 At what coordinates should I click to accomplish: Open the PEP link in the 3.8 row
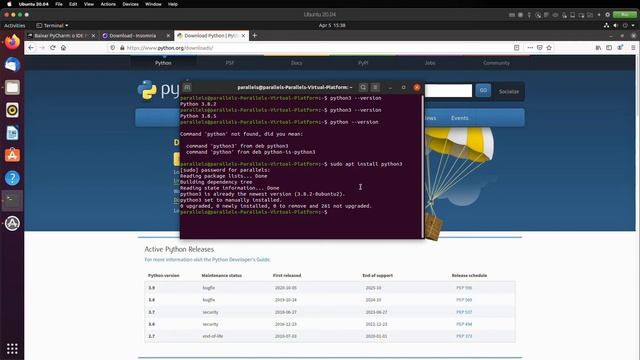(x=464, y=300)
